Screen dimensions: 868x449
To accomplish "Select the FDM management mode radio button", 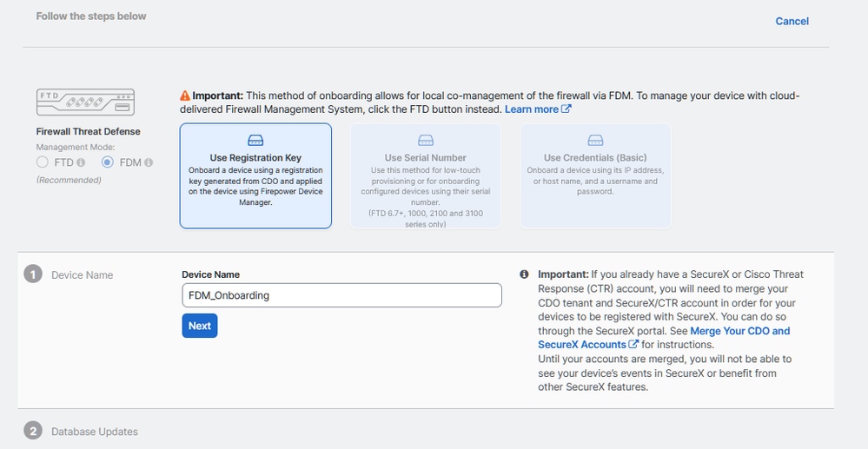I will coord(108,162).
